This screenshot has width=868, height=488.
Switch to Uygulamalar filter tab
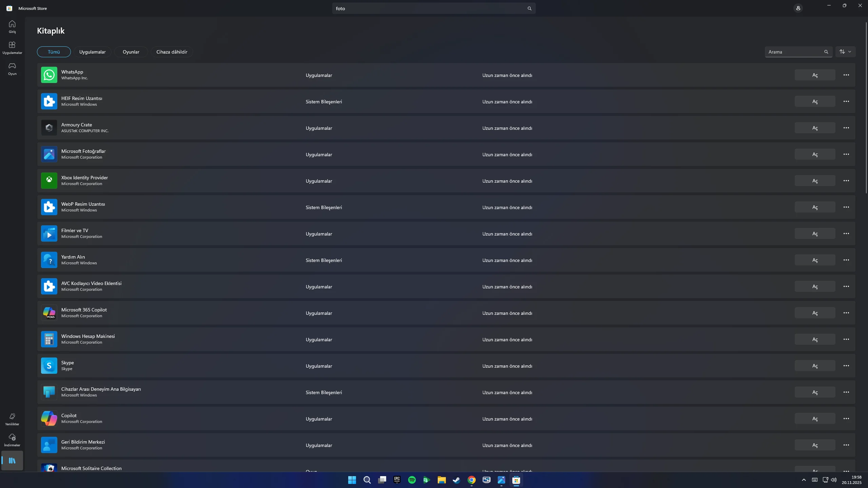92,52
